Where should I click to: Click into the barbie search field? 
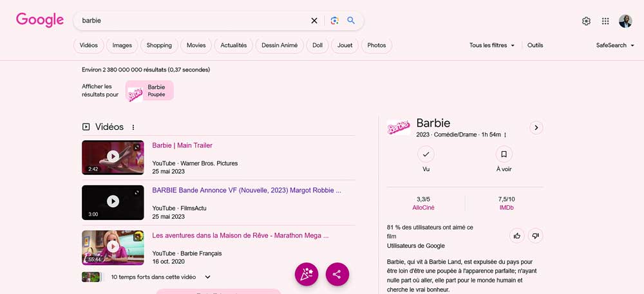(x=193, y=21)
